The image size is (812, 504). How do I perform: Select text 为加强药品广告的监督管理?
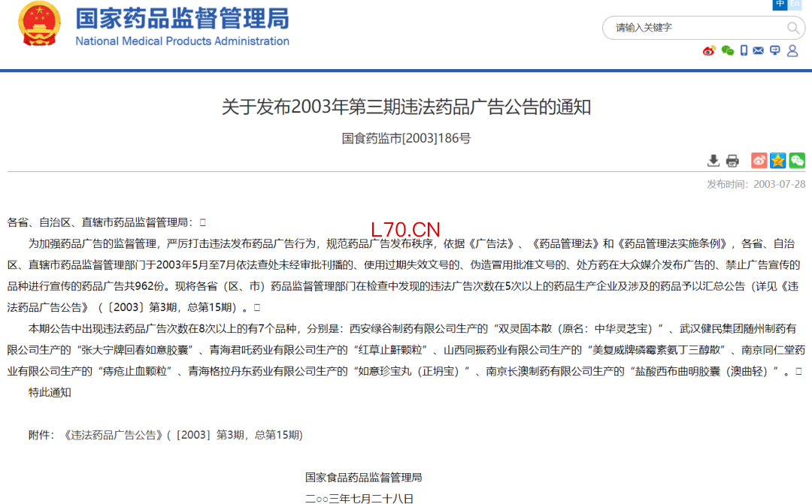[x=92, y=243]
